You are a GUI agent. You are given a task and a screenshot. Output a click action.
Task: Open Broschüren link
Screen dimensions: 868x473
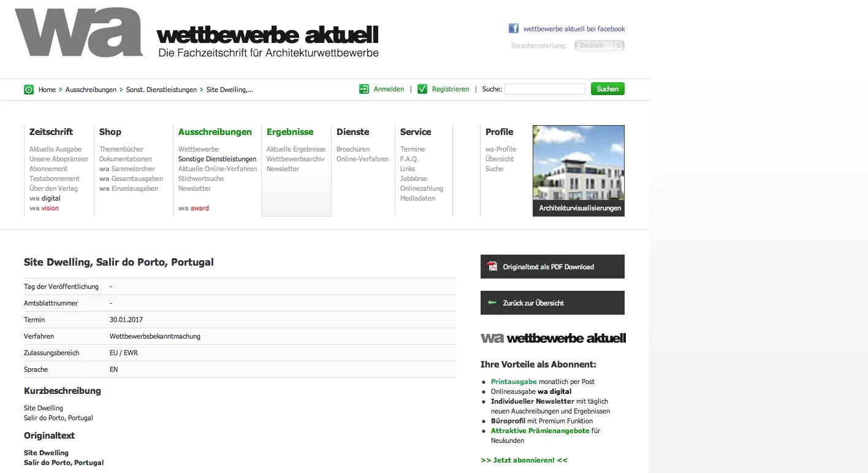click(353, 149)
